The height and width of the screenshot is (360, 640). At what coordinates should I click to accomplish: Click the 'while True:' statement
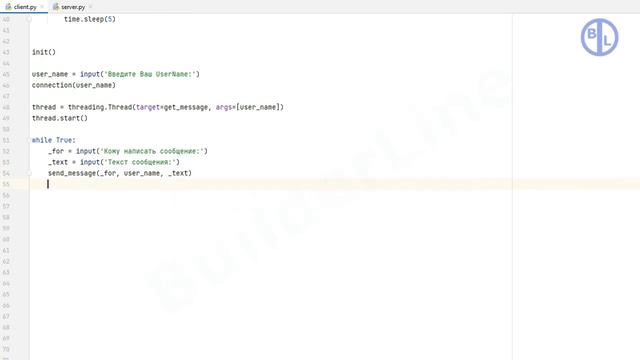pos(54,140)
